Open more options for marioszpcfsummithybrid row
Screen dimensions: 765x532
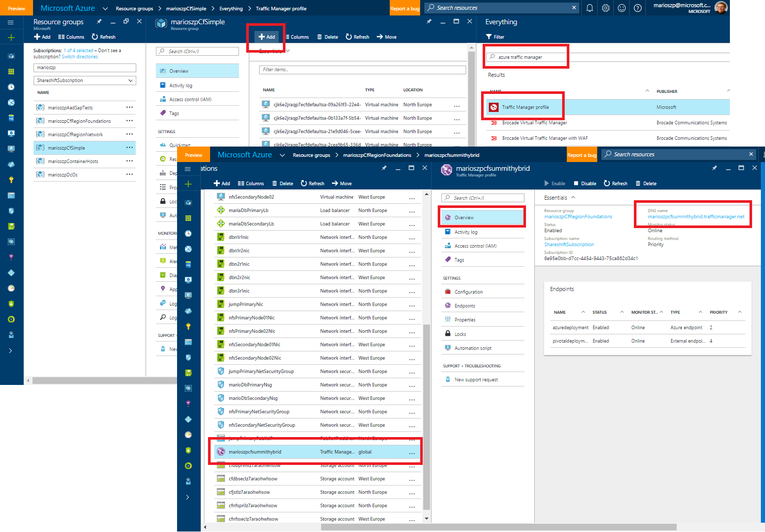[412, 453]
